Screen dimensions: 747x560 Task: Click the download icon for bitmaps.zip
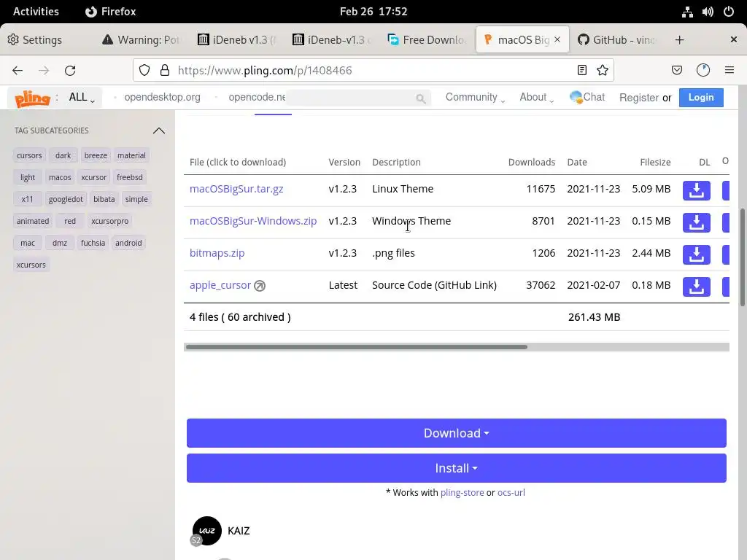coord(696,254)
